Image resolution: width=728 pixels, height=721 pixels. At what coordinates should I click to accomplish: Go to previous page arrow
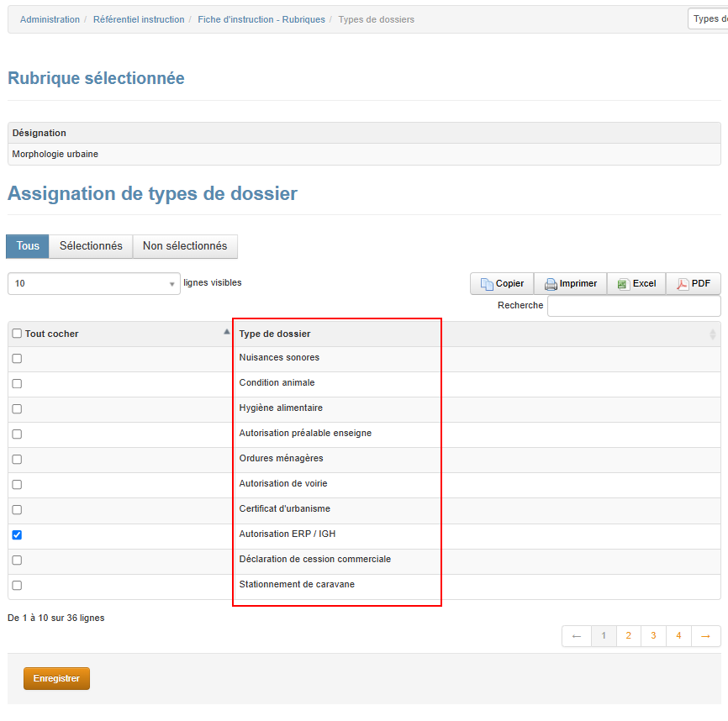pos(576,636)
